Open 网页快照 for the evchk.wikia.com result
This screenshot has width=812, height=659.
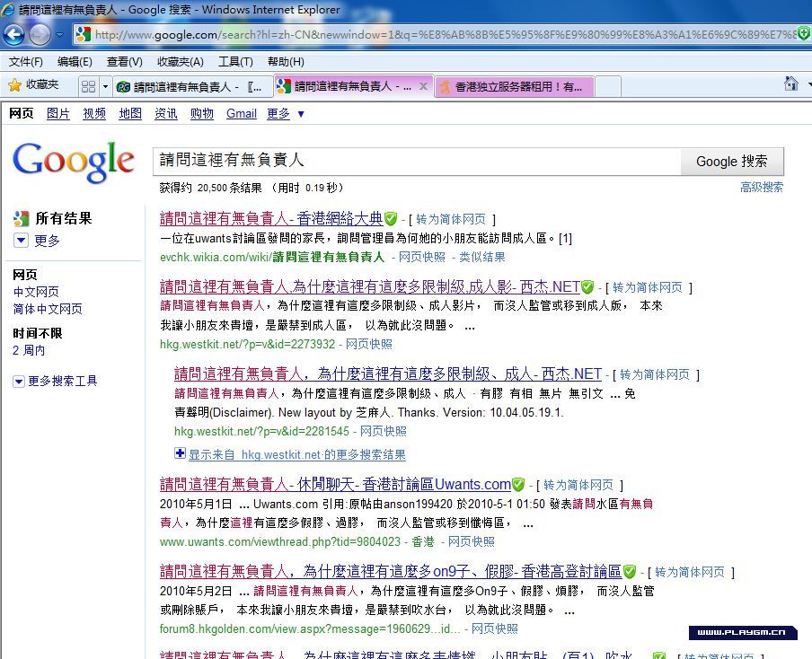pyautogui.click(x=421, y=258)
